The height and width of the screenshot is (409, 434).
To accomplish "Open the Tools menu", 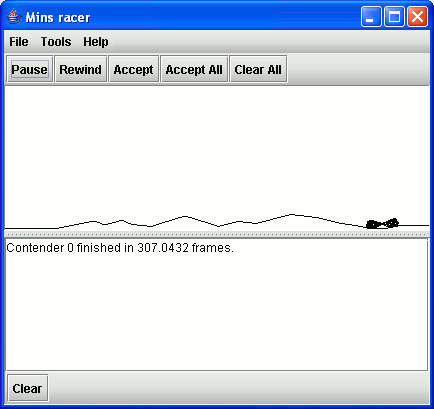I will click(56, 42).
